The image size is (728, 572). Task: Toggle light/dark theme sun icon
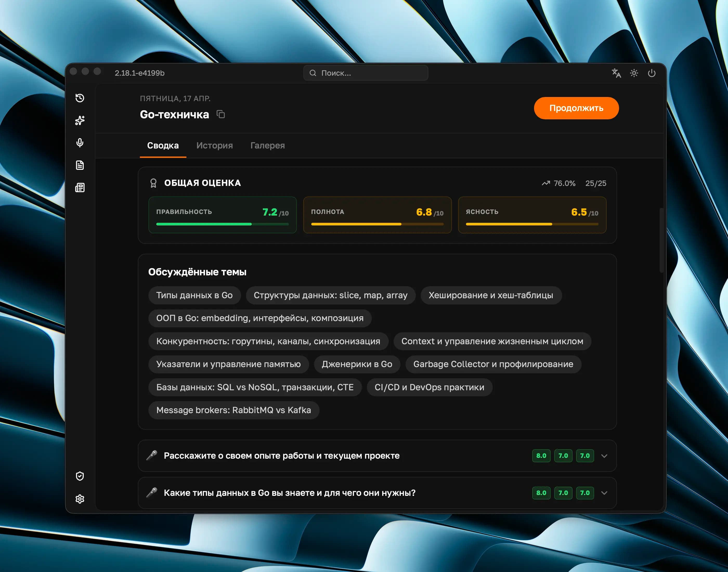[634, 73]
